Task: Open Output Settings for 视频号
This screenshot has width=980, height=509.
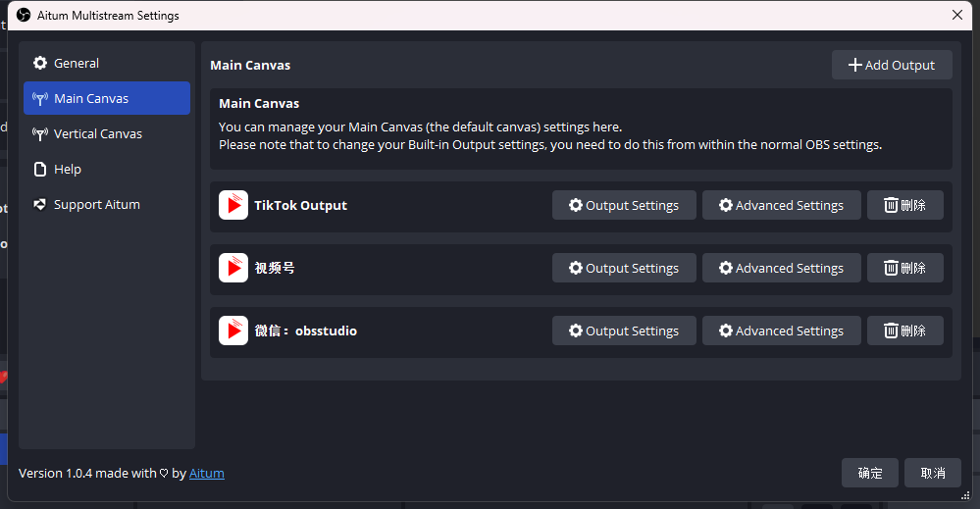Action: click(x=624, y=268)
